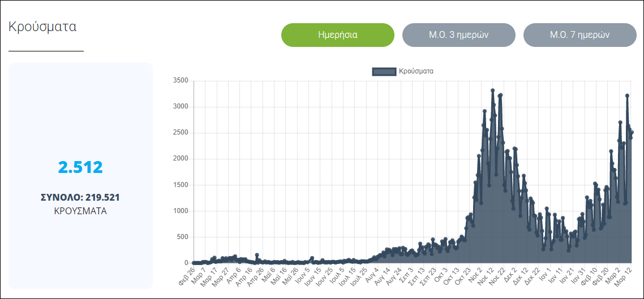Click the Κρούσματα section heading
The width and height of the screenshot is (644, 299).
tap(42, 27)
